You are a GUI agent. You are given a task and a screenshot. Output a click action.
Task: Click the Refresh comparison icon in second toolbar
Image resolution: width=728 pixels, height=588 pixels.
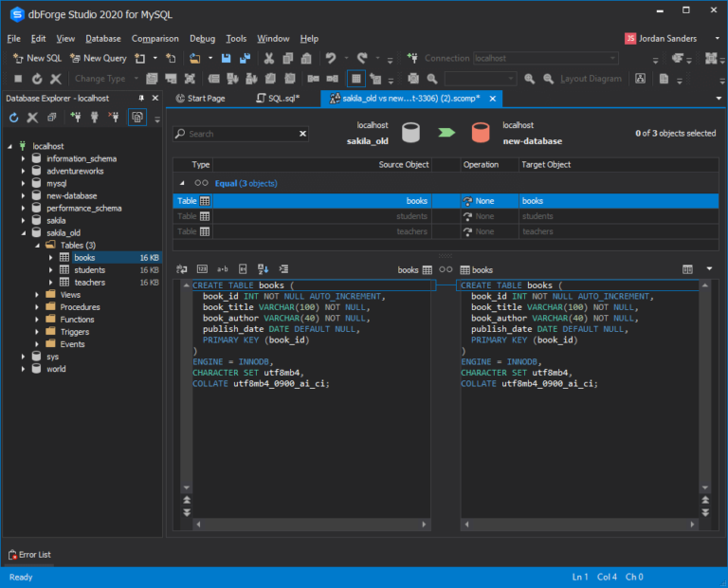click(x=37, y=79)
